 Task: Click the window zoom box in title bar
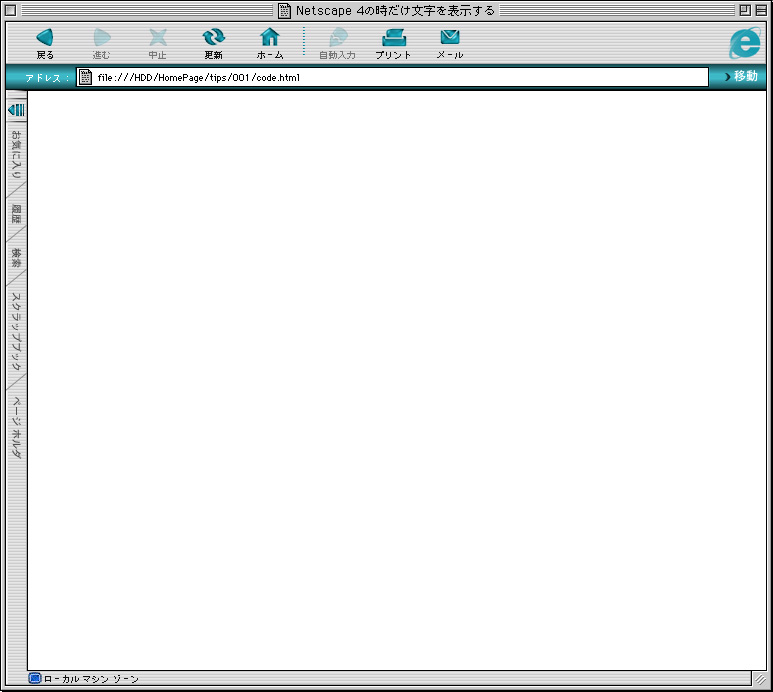(745, 10)
